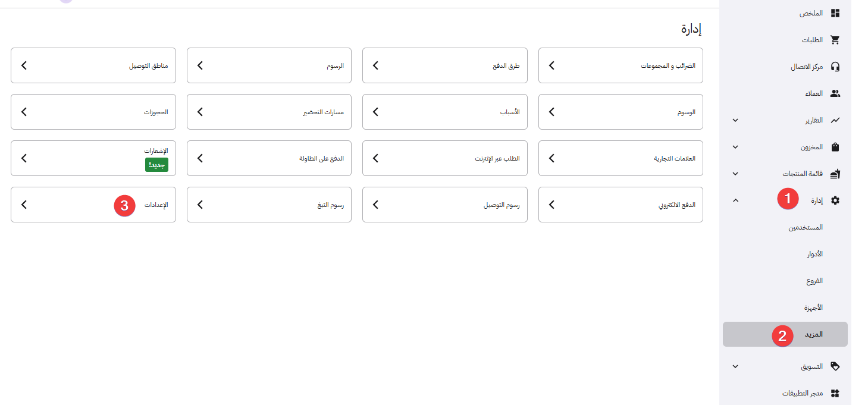Click the apps icon for متجر التطبيقات
Image resolution: width=868 pixels, height=405 pixels.
(x=835, y=393)
